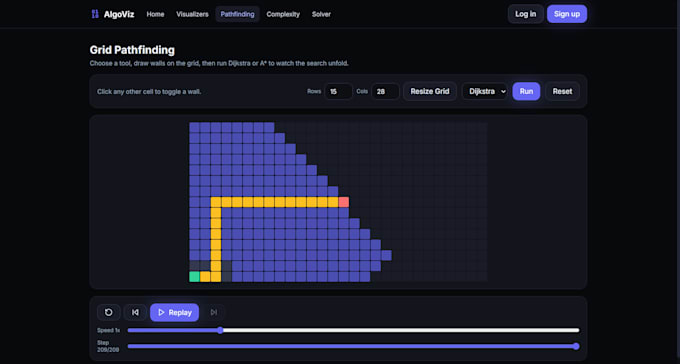Image resolution: width=680 pixels, height=364 pixels.
Task: Click the green start cell
Action: point(194,276)
